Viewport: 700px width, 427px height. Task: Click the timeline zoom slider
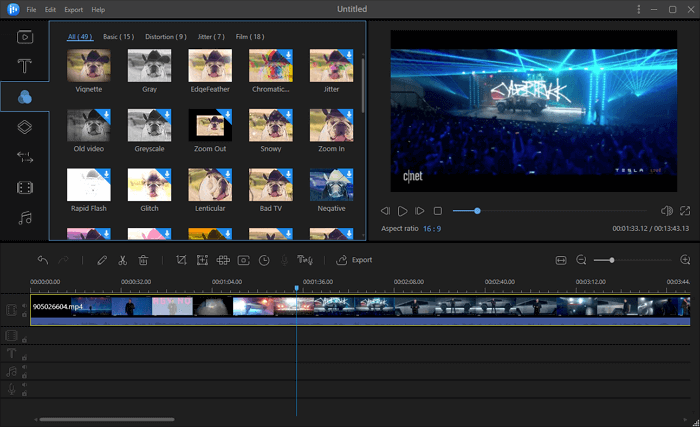pyautogui.click(x=632, y=260)
